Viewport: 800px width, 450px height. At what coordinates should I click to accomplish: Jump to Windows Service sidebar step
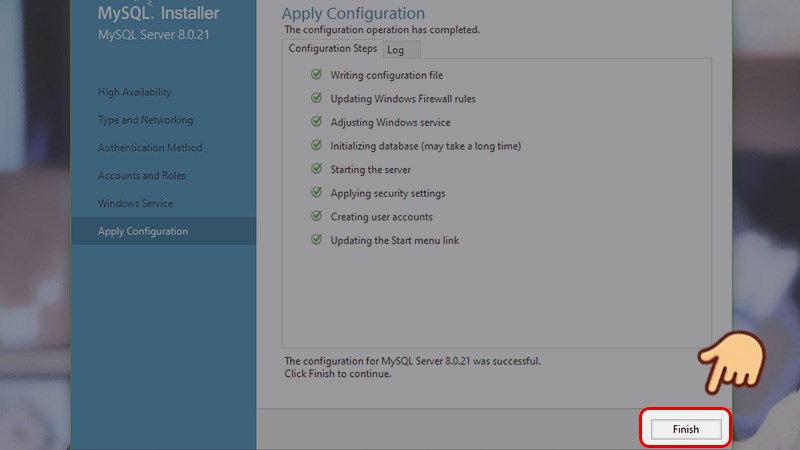point(135,204)
